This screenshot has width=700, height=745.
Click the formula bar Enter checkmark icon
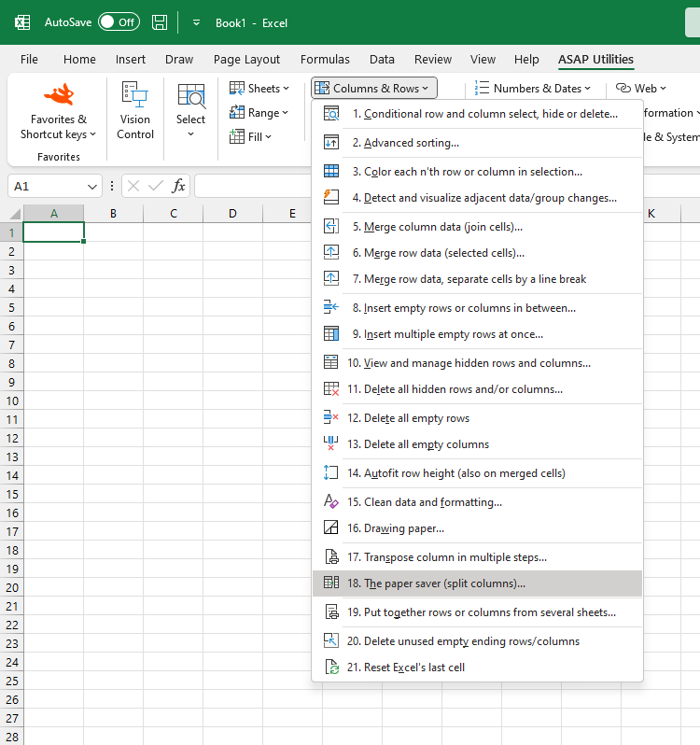pos(155,187)
